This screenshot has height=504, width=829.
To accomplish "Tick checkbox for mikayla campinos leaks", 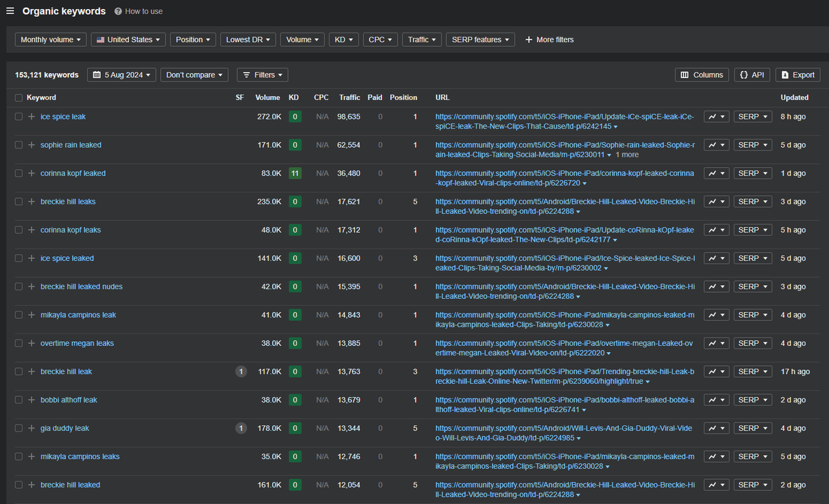I will pyautogui.click(x=19, y=456).
